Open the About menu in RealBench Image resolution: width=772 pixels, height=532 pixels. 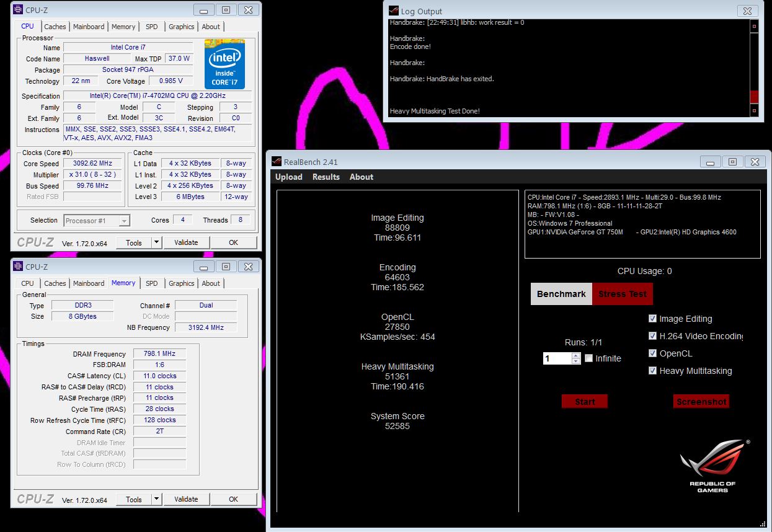click(362, 177)
